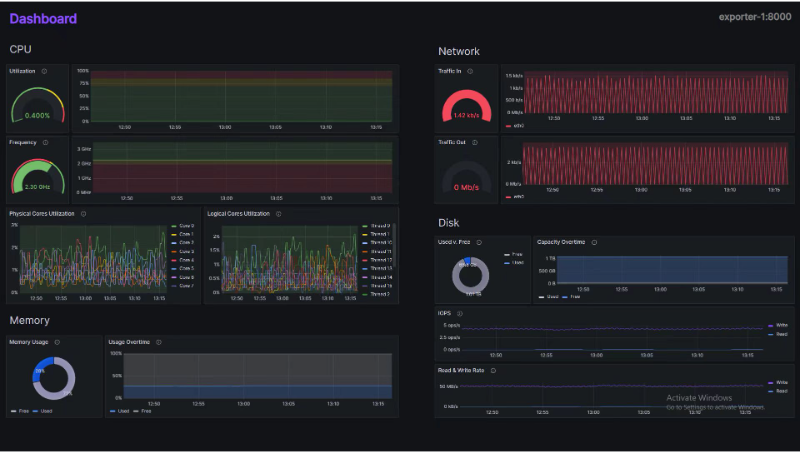The image size is (800, 453).
Task: Click the info icon next to Traffic Out
Action: (475, 143)
